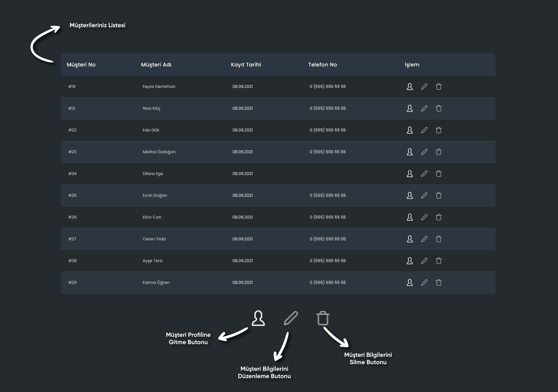The height and width of the screenshot is (392, 558).
Task: Click the name Ayşe Terzi
Action: click(x=153, y=260)
